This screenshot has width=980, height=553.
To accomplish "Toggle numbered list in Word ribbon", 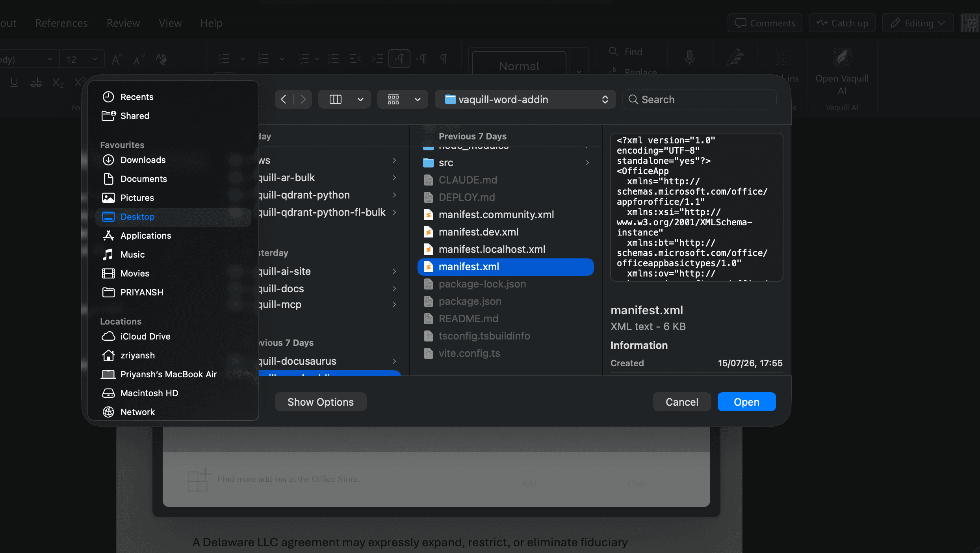I will (x=264, y=59).
